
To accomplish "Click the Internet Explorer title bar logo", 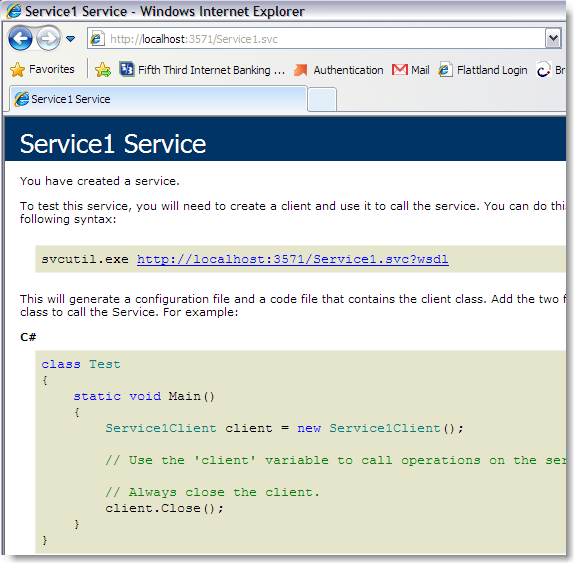I will pyautogui.click(x=14, y=11).
